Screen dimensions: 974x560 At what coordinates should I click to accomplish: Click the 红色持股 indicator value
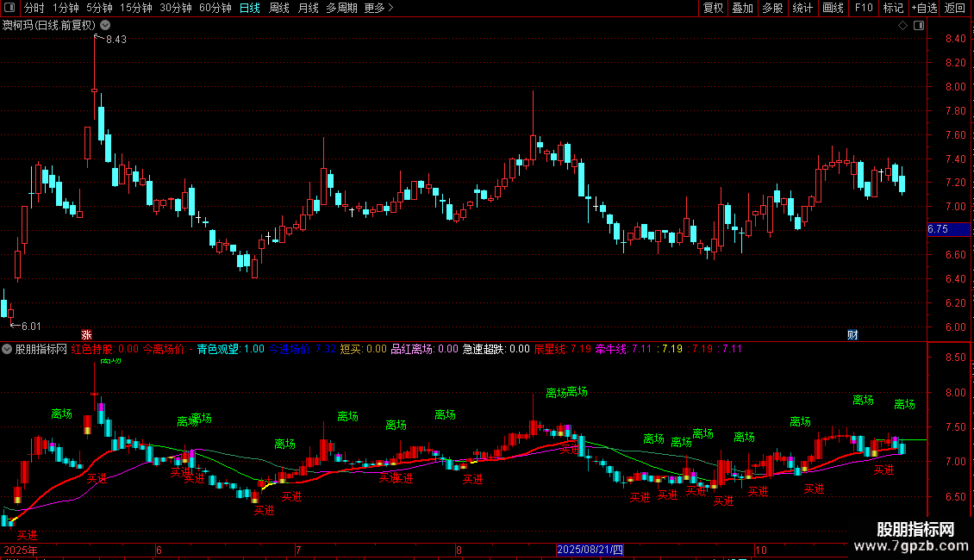coord(105,349)
